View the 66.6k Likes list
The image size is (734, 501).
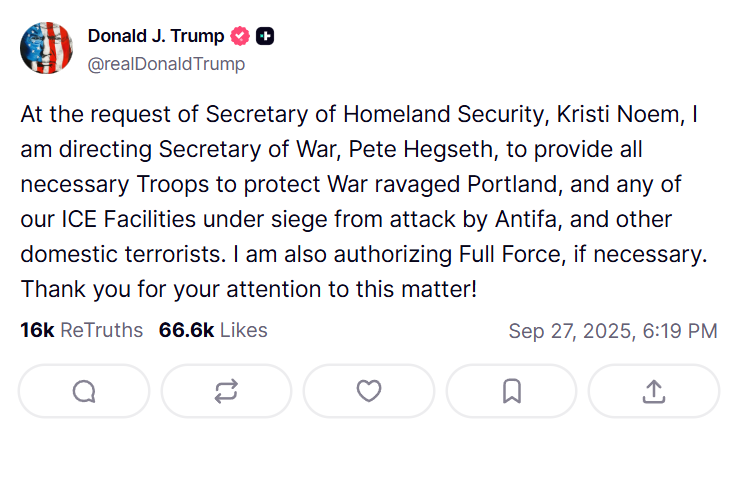pyautogui.click(x=213, y=330)
